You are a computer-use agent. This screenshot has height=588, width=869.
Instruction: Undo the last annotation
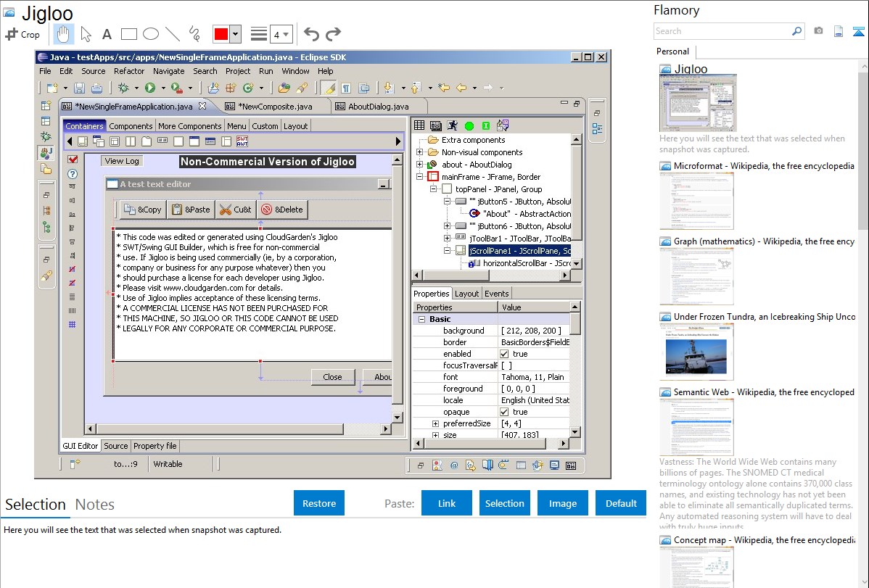311,34
